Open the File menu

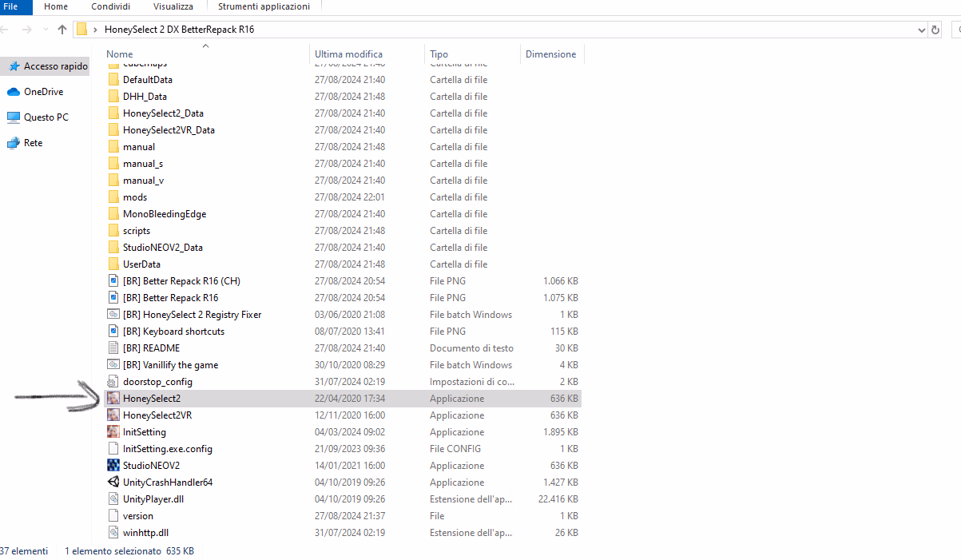[11, 6]
